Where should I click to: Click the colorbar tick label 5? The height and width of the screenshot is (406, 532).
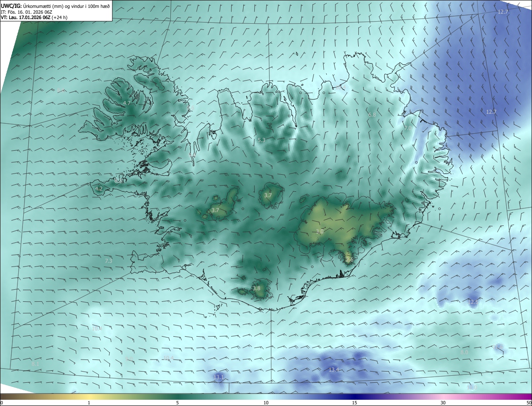pyautogui.click(x=177, y=403)
